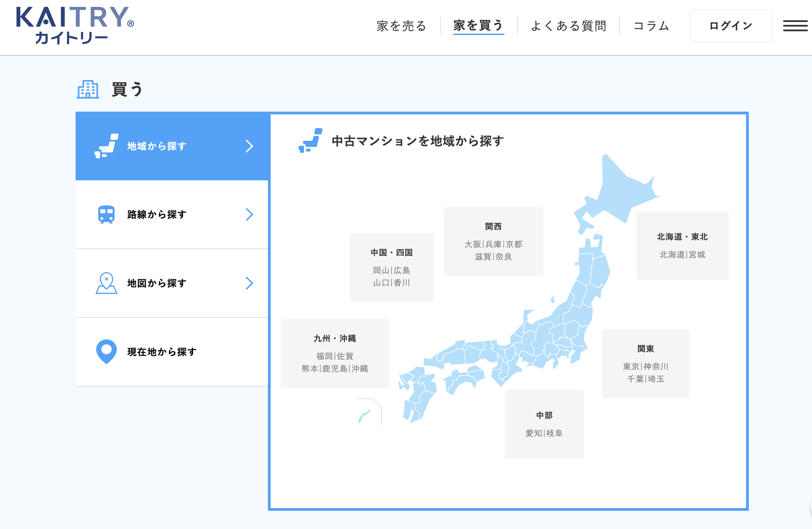Click the location icon for 現在地から探す
The height and width of the screenshot is (529, 812).
point(106,352)
